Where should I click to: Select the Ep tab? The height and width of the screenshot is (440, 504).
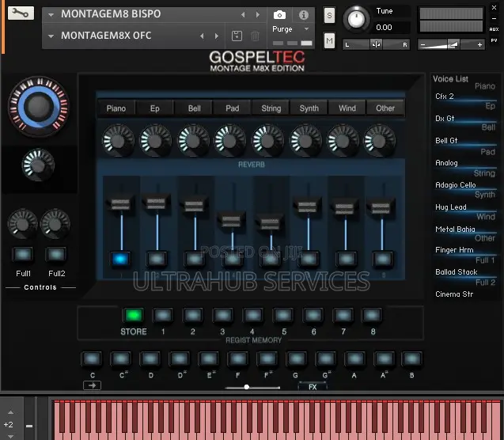[x=154, y=108]
